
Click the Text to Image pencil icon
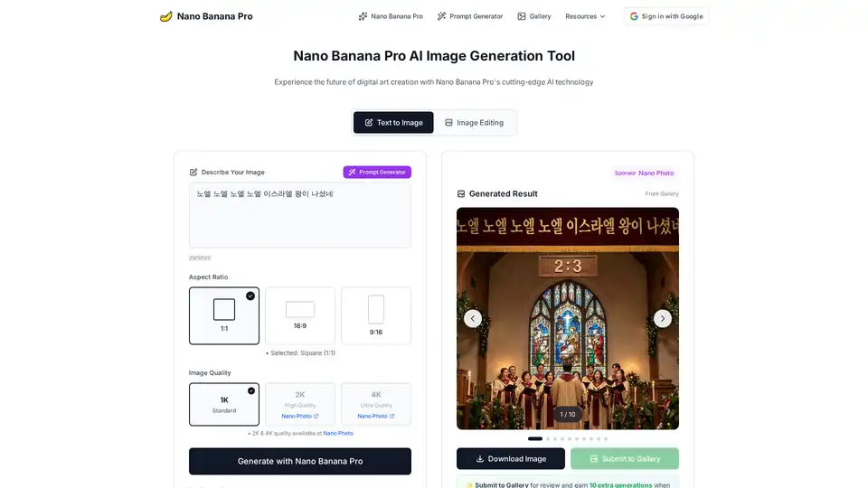(369, 122)
